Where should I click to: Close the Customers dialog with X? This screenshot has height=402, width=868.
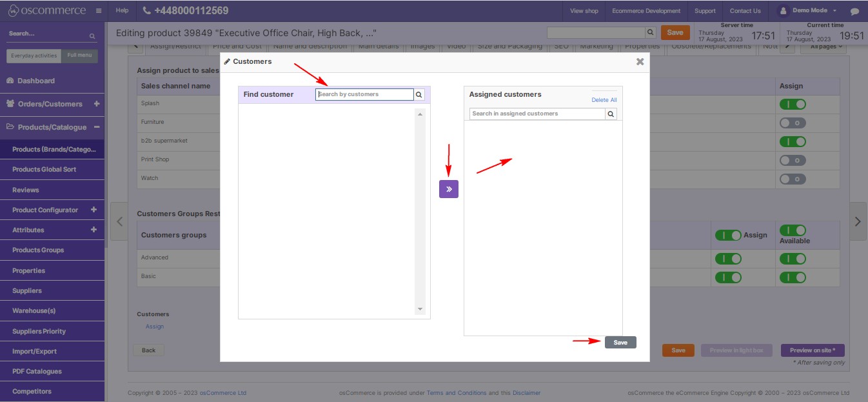(640, 62)
